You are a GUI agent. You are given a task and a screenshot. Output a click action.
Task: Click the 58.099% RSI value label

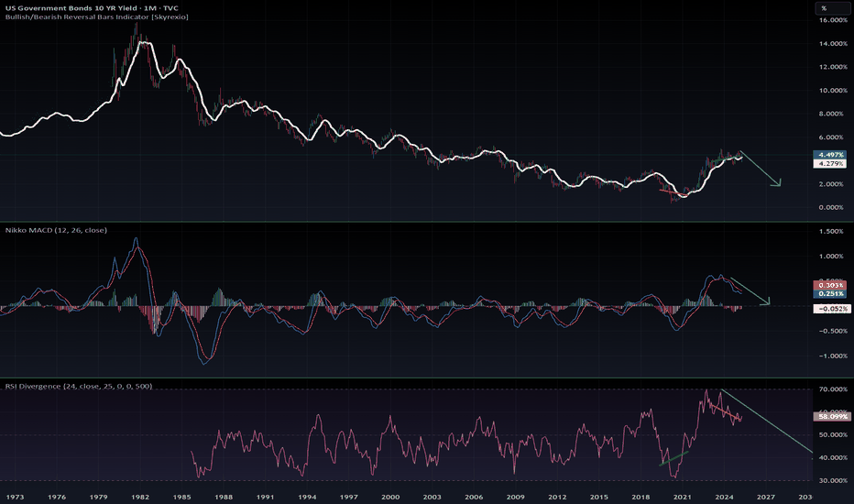pos(831,416)
